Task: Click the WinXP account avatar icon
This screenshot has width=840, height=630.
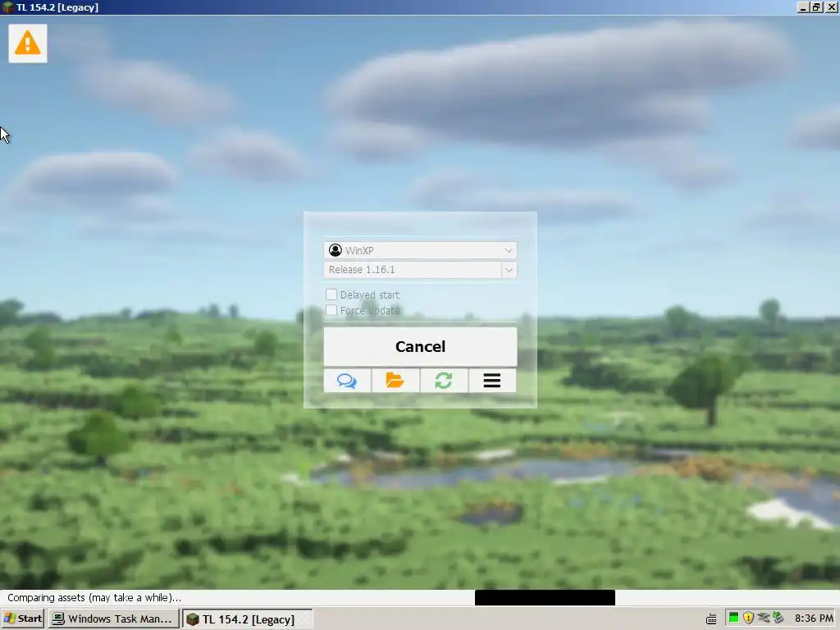Action: (x=336, y=250)
